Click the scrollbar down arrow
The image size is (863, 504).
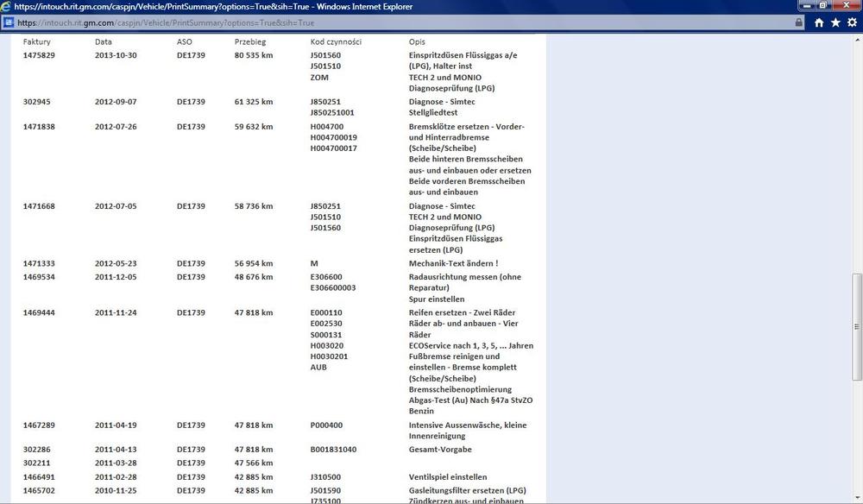[857, 498]
